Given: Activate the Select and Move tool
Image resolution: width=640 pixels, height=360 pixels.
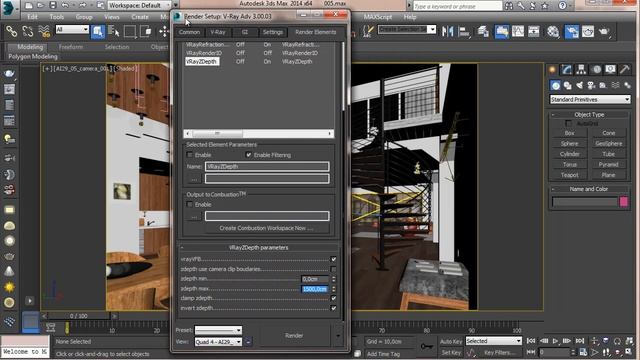Looking at the screenshot, I should point(164,31).
